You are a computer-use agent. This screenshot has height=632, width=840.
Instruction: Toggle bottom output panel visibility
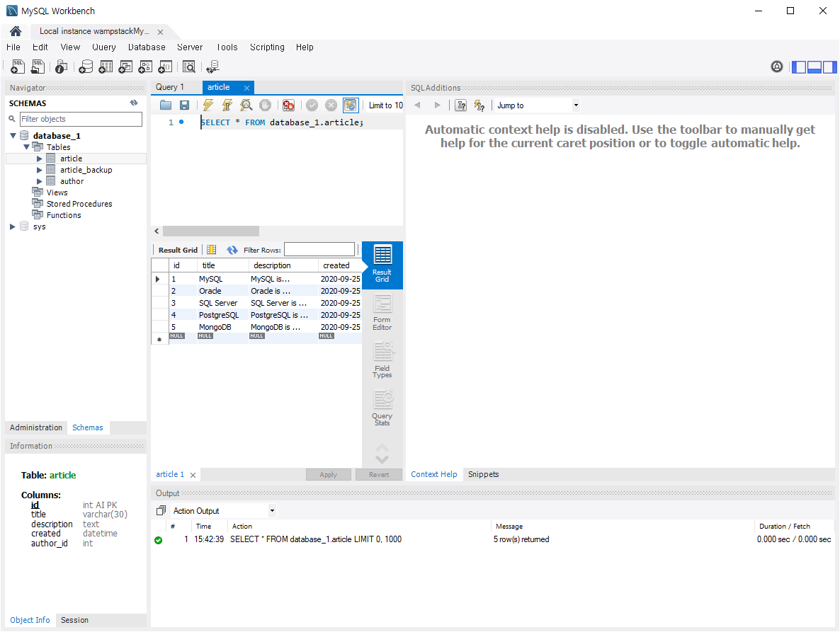(815, 67)
